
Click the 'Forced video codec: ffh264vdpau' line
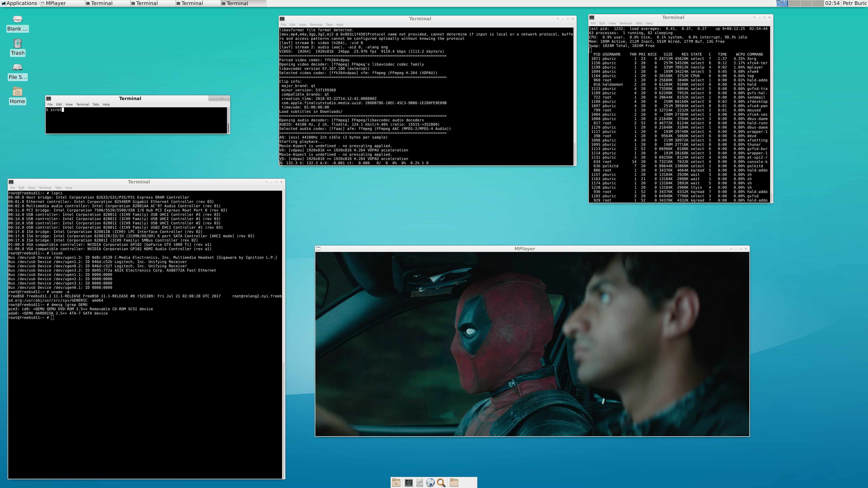point(314,60)
